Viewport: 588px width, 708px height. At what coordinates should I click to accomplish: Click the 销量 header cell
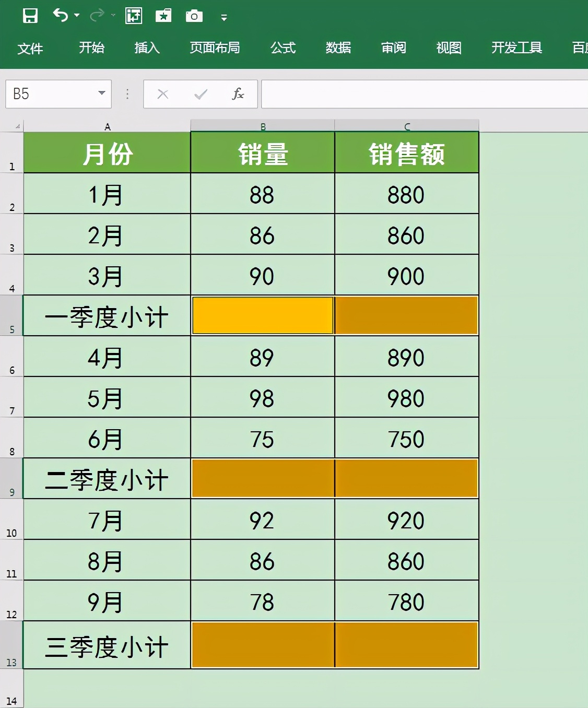[x=263, y=152]
